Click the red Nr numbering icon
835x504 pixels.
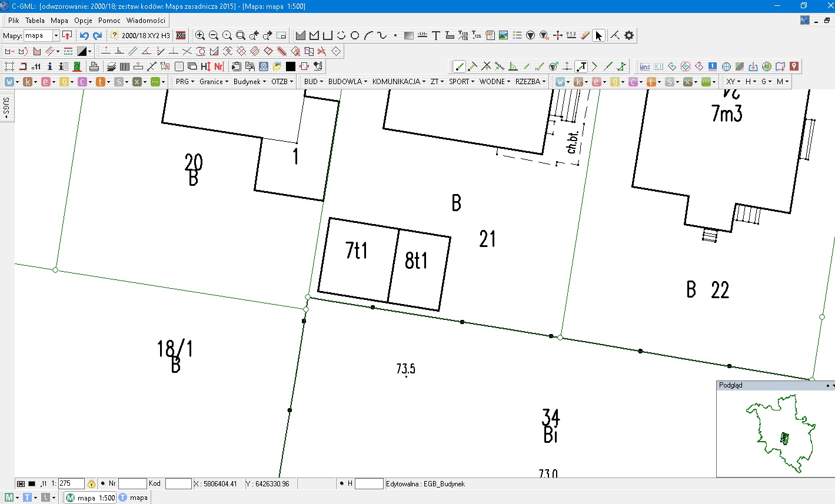(219, 66)
